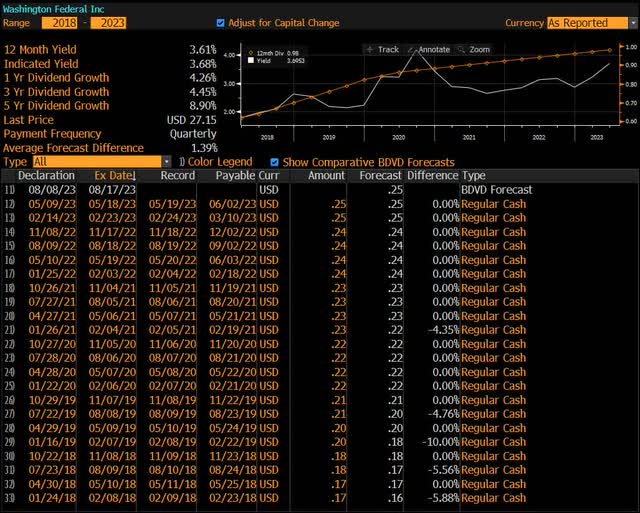Click the Zoom magnifier icon on the chart
This screenshot has width=640, height=513.
point(461,49)
